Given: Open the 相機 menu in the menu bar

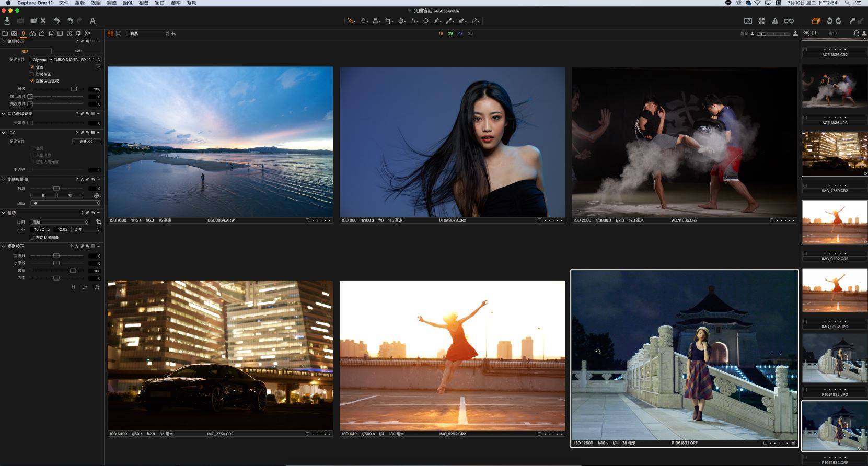Looking at the screenshot, I should (144, 3).
